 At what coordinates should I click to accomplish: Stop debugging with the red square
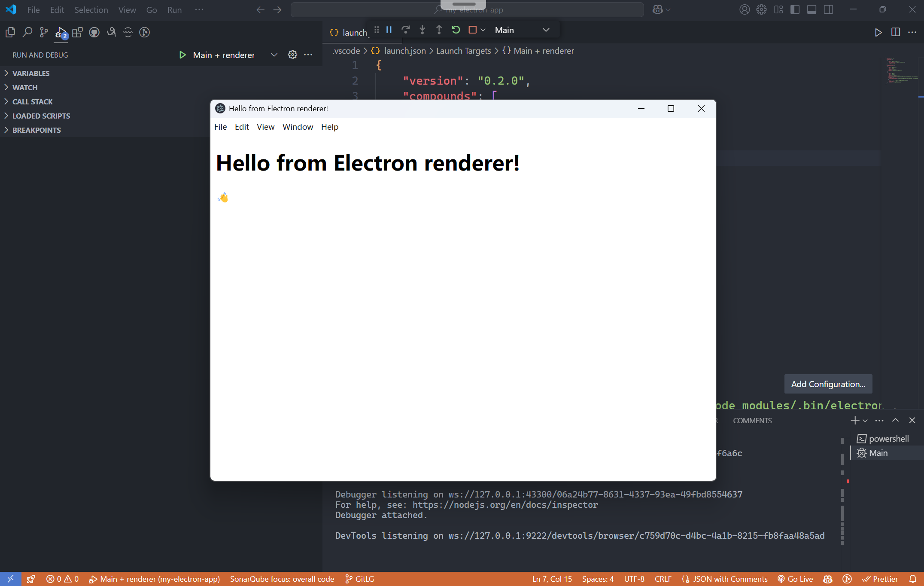click(x=472, y=30)
